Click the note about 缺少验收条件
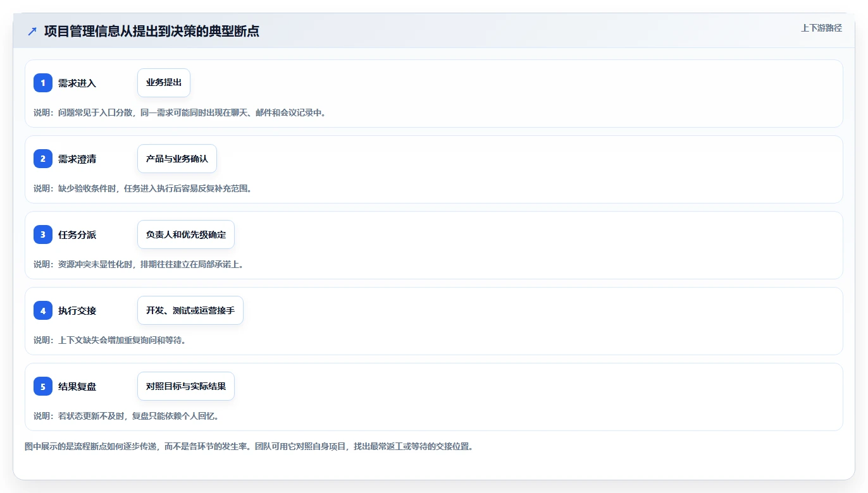Screen dimensions: 868x493 point(143,188)
